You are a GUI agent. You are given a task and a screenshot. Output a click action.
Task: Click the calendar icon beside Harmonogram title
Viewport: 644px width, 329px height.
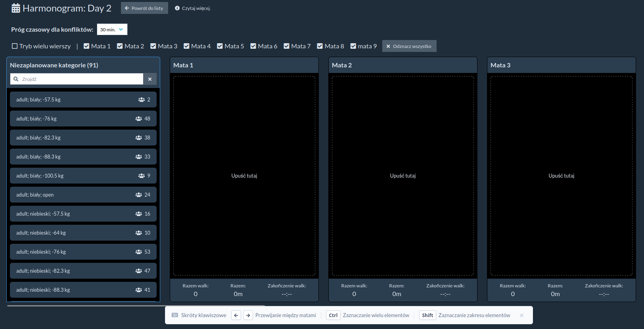(16, 8)
